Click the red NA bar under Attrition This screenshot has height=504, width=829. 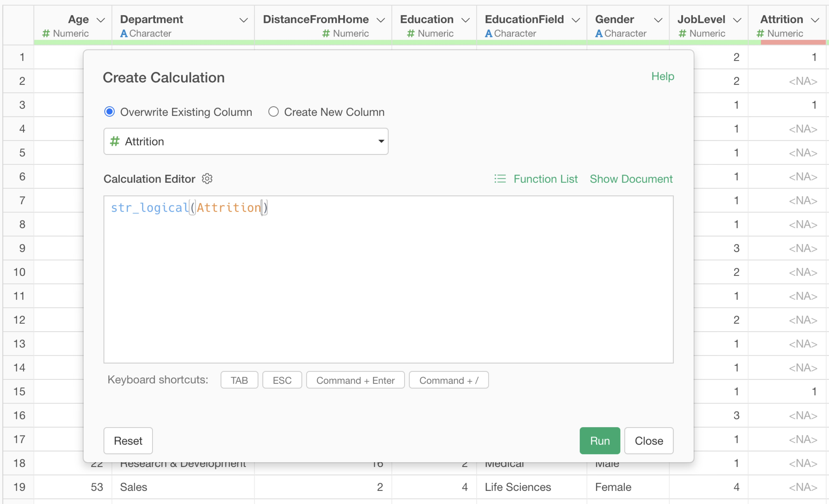(x=793, y=42)
